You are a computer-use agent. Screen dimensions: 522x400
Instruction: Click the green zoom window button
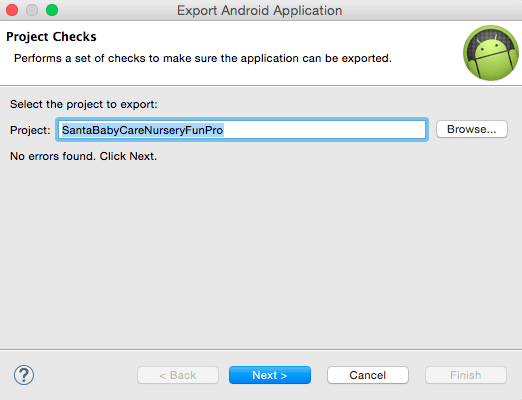[52, 10]
